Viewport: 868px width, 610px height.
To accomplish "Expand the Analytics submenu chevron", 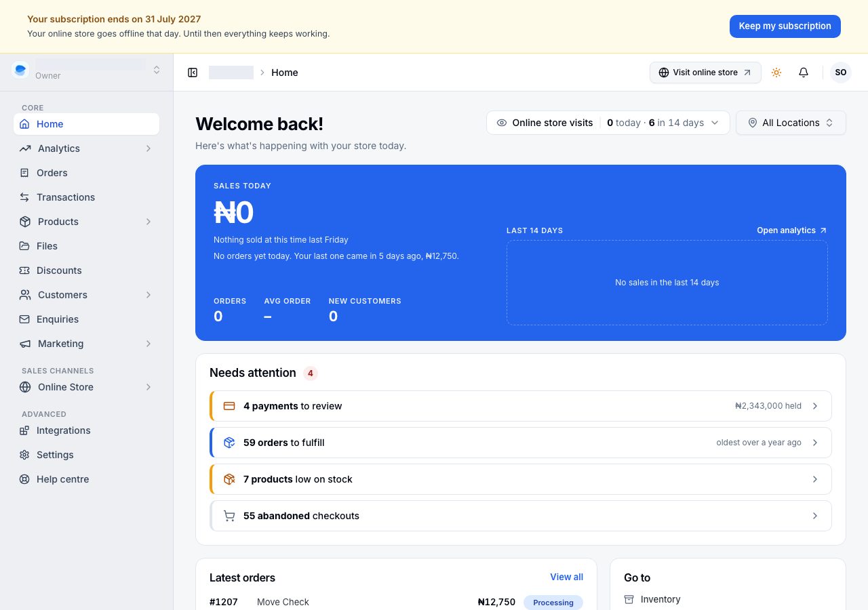I will pyautogui.click(x=149, y=148).
